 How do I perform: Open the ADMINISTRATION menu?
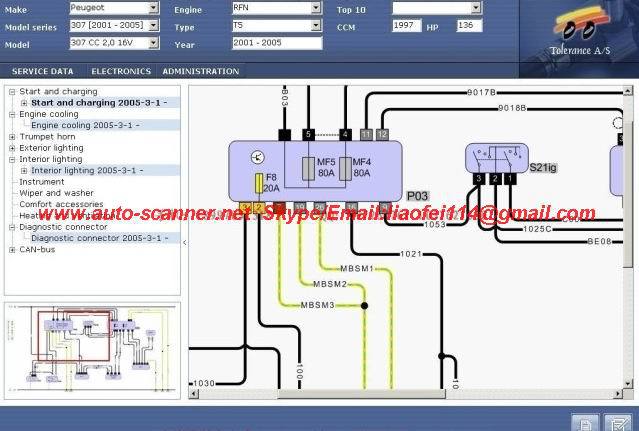[201, 71]
